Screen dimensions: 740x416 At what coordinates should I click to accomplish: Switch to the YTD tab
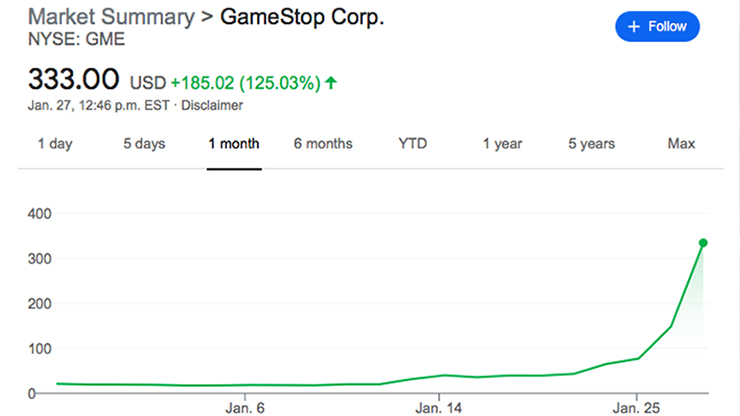click(x=412, y=144)
